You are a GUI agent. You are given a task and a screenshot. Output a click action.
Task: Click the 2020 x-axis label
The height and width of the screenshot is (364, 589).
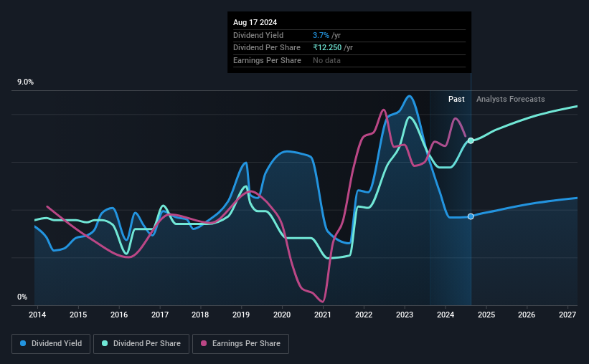tap(282, 315)
